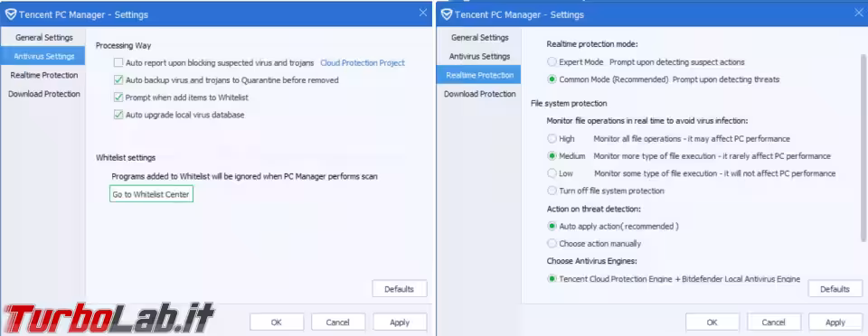The image size is (868, 336).
Task: Open General Settings tab in left window
Action: click(x=43, y=38)
